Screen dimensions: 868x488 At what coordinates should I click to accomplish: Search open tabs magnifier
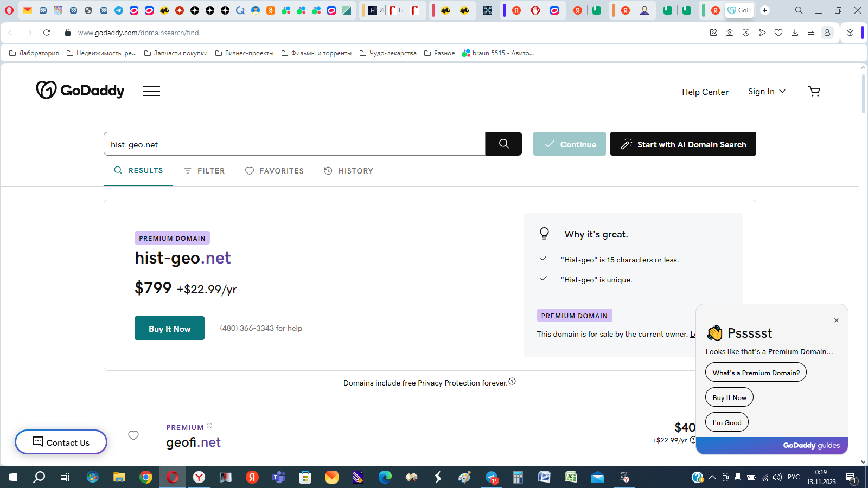tap(799, 10)
